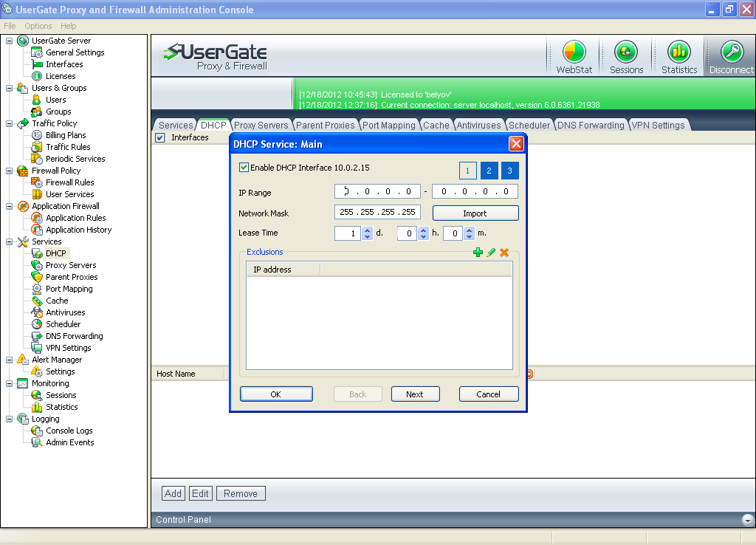This screenshot has height=545, width=756.
Task: Open the File menu
Action: pyautogui.click(x=10, y=26)
